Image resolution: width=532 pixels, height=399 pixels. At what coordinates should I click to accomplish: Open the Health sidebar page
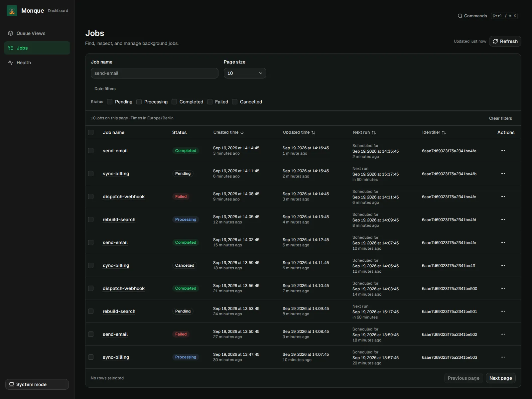(x=37, y=63)
